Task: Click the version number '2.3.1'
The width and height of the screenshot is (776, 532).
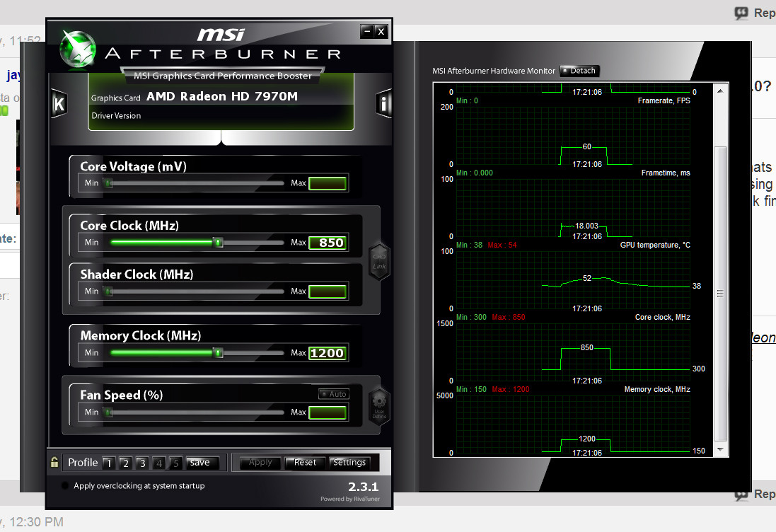Action: pyautogui.click(x=364, y=487)
